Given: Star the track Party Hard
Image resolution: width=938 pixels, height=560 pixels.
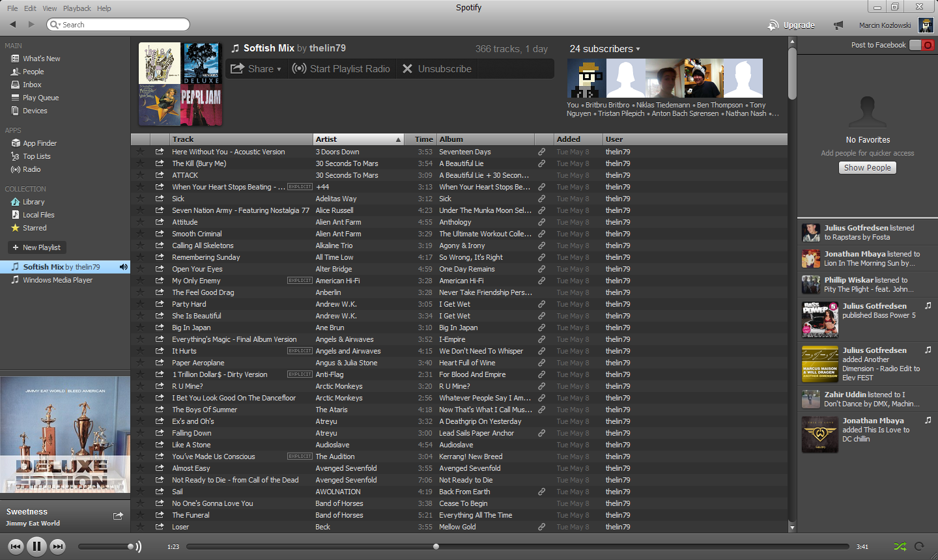Looking at the screenshot, I should [x=140, y=304].
